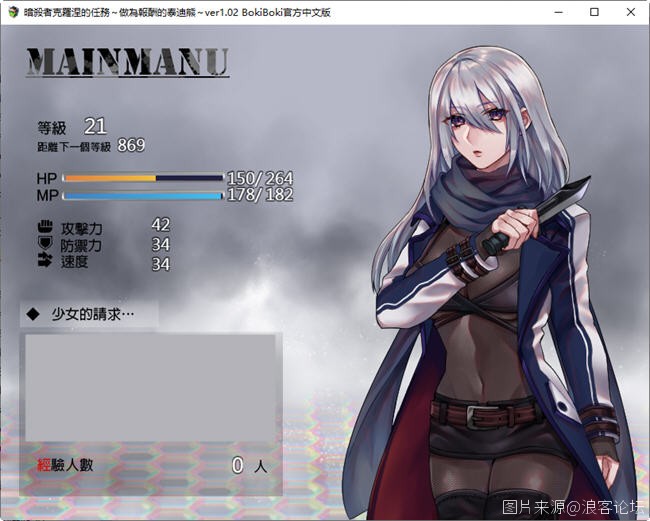The width and height of the screenshot is (650, 521).
Task: Click the gray request description box
Action: (x=150, y=387)
